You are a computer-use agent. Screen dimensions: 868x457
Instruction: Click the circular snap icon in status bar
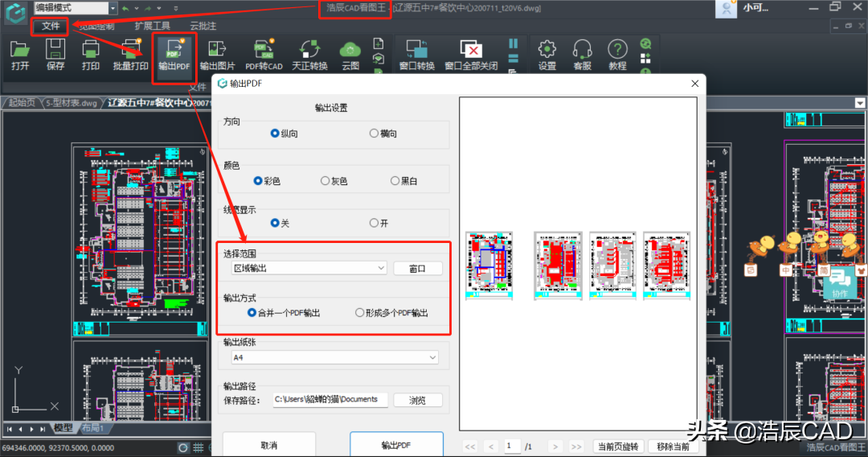click(182, 447)
